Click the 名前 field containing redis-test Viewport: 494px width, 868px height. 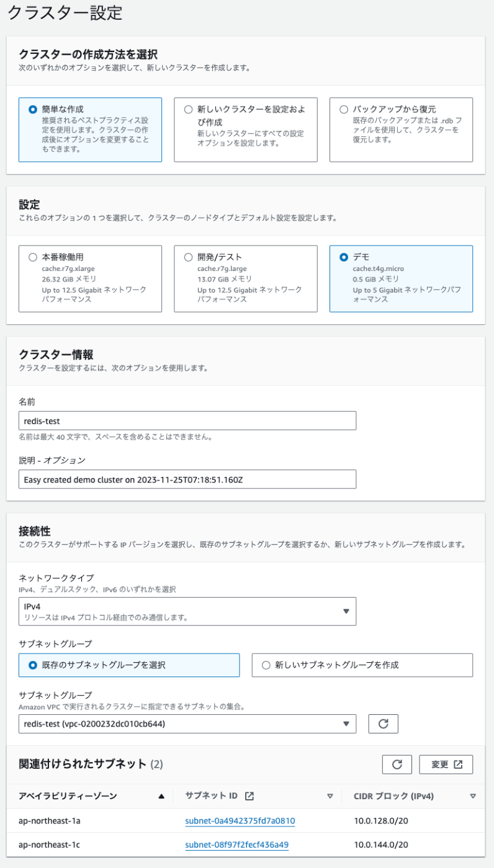point(187,420)
